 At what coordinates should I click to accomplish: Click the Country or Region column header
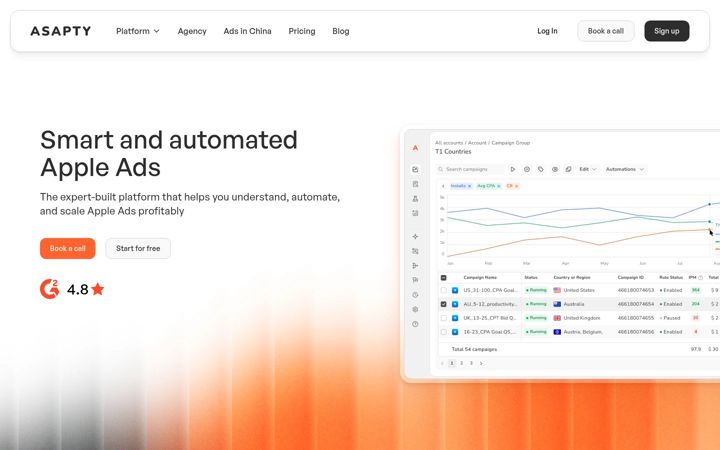pos(572,278)
